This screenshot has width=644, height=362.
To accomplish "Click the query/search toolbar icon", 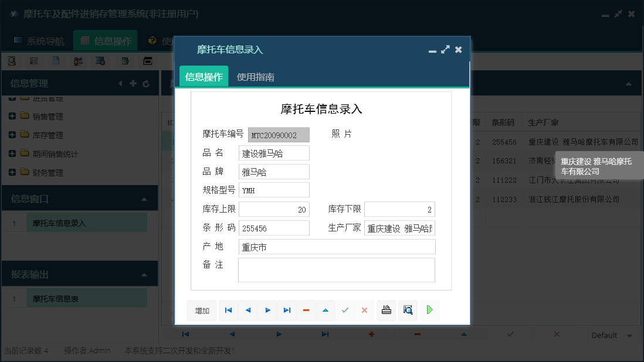I will coord(12,60).
